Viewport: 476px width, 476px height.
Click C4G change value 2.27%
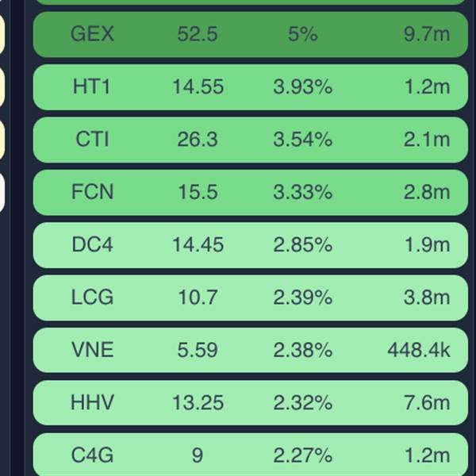(303, 455)
